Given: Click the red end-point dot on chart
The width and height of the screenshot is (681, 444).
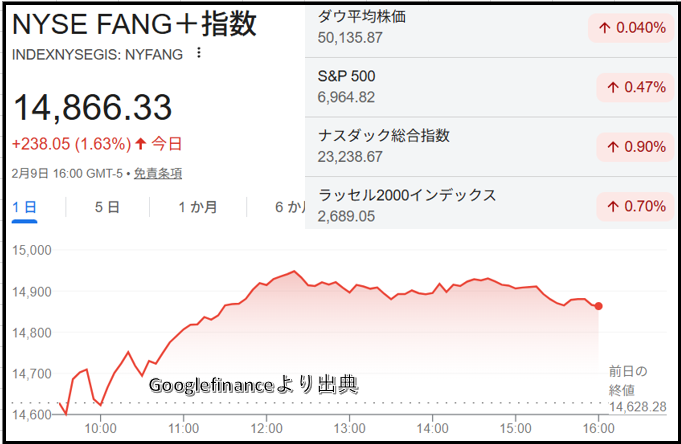Looking at the screenshot, I should pyautogui.click(x=598, y=306).
